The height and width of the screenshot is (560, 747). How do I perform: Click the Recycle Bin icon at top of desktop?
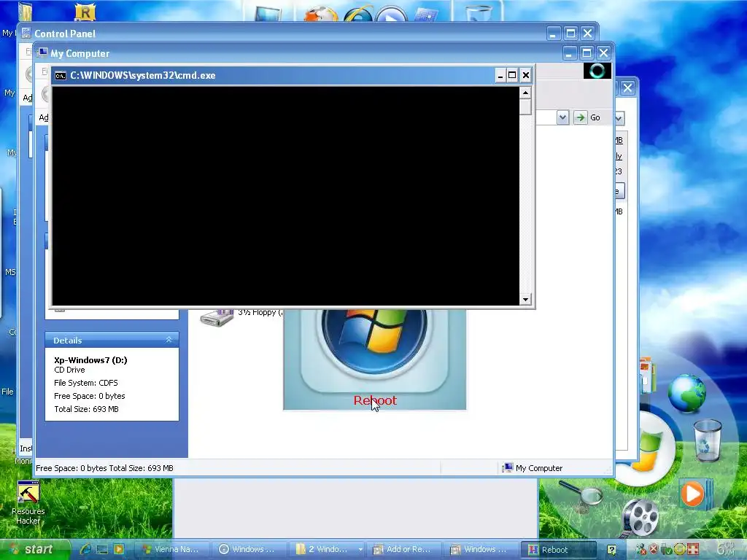pos(479,12)
